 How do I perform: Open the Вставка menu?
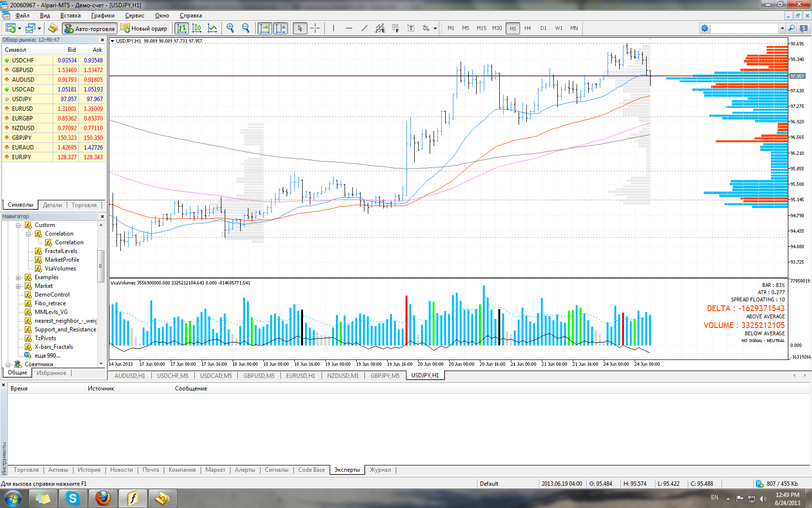[x=71, y=15]
